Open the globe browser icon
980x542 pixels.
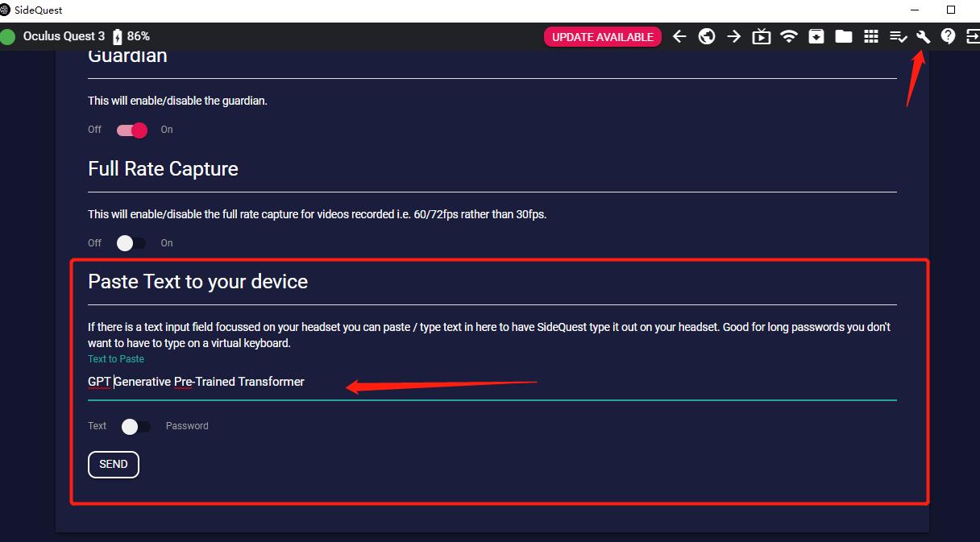click(707, 36)
